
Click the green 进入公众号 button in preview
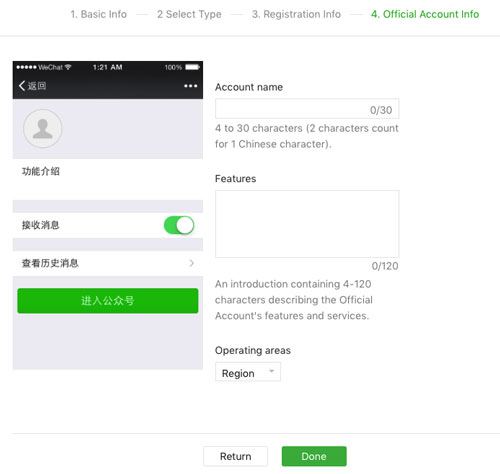click(x=108, y=301)
